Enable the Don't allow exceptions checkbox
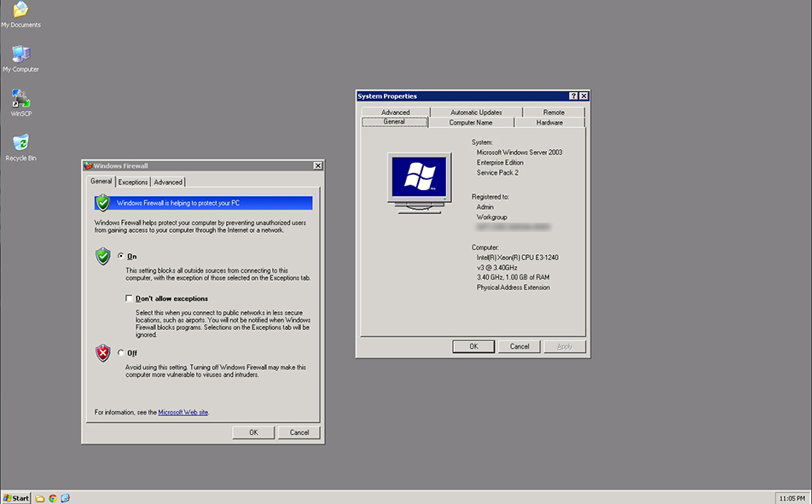Screen dimensions: 812x504 coord(129,298)
